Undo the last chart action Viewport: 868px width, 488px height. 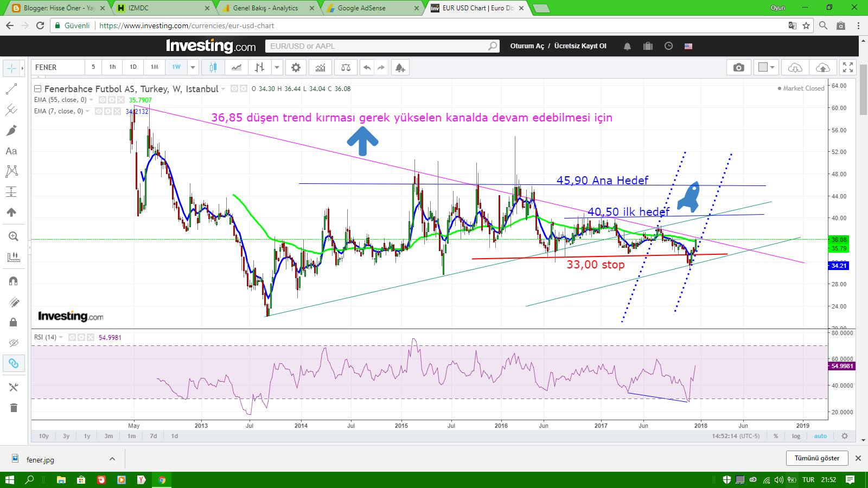(367, 67)
